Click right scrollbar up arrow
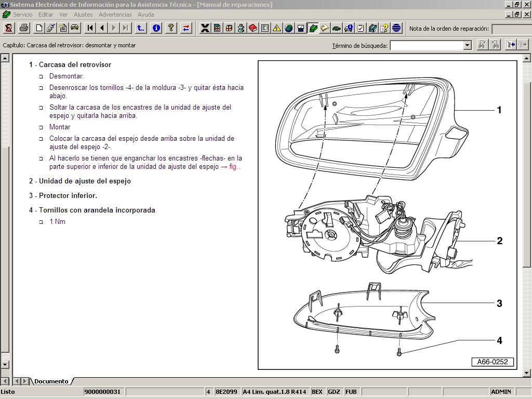This screenshot has height=399, width=532. [527, 58]
